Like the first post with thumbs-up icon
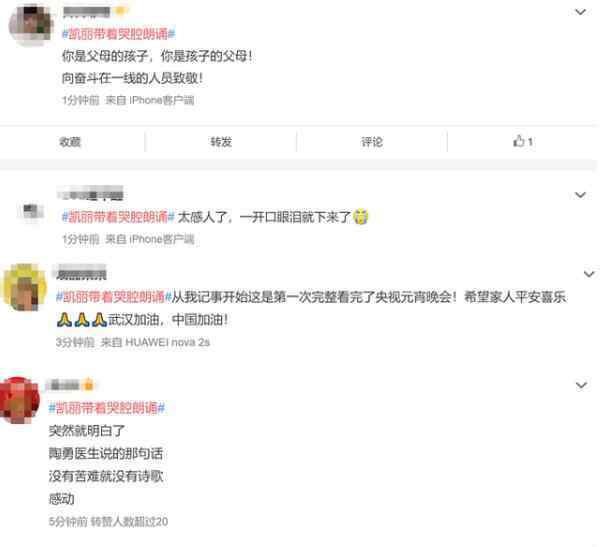605x547 pixels. (522, 142)
